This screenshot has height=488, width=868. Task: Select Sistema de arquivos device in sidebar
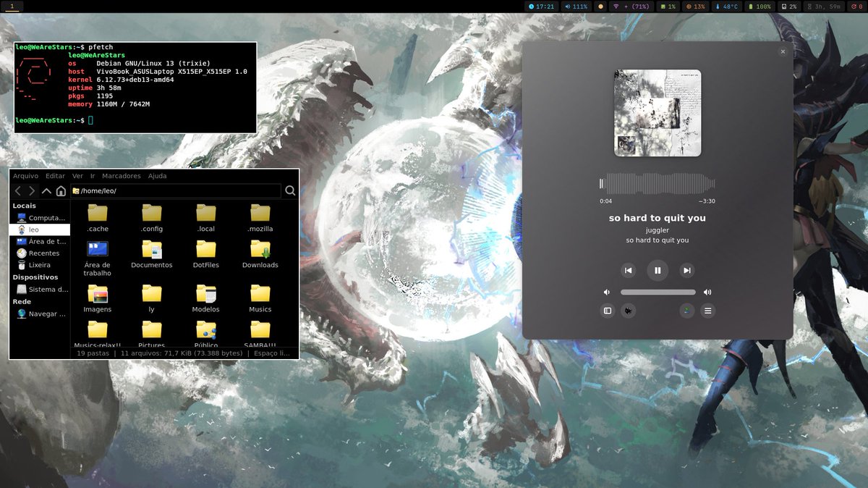pyautogui.click(x=40, y=289)
